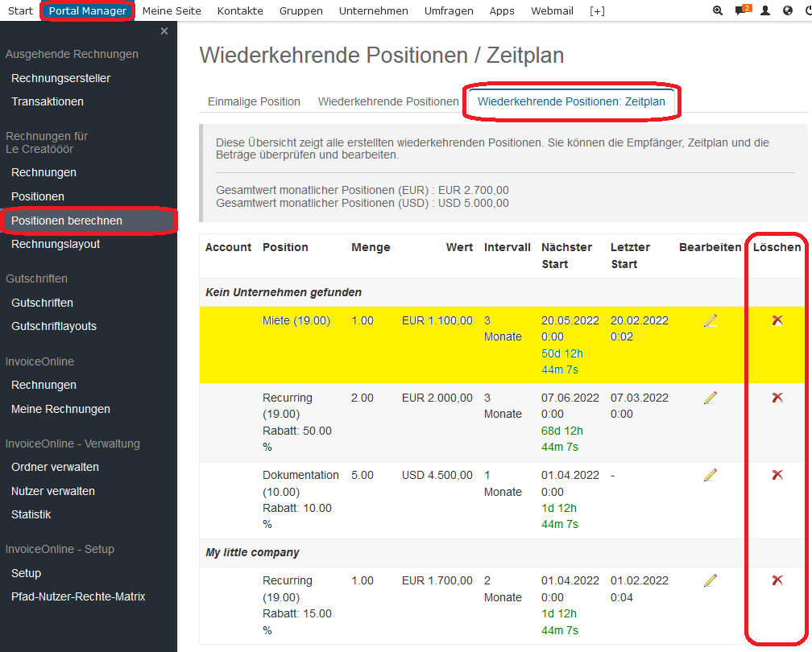The width and height of the screenshot is (812, 652).
Task: Open the Miete (19.00) position link
Action: [x=296, y=320]
